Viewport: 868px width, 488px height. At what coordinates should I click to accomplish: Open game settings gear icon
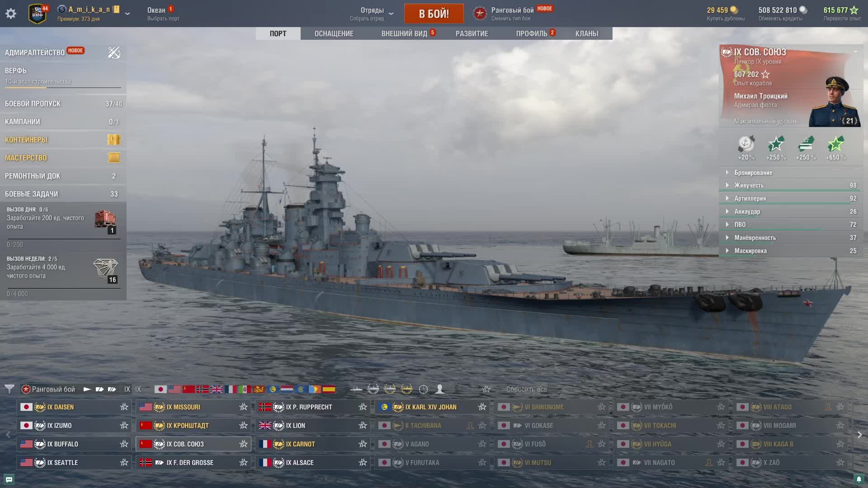click(x=11, y=14)
